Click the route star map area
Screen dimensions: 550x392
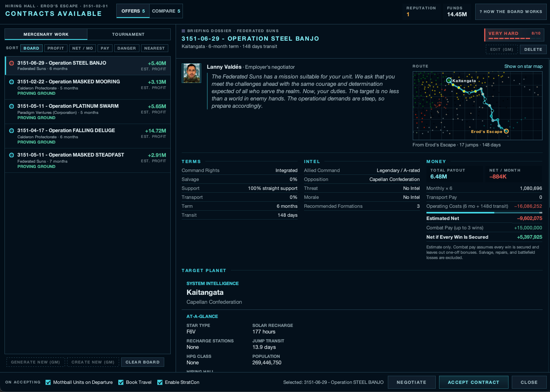pyautogui.click(x=477, y=106)
